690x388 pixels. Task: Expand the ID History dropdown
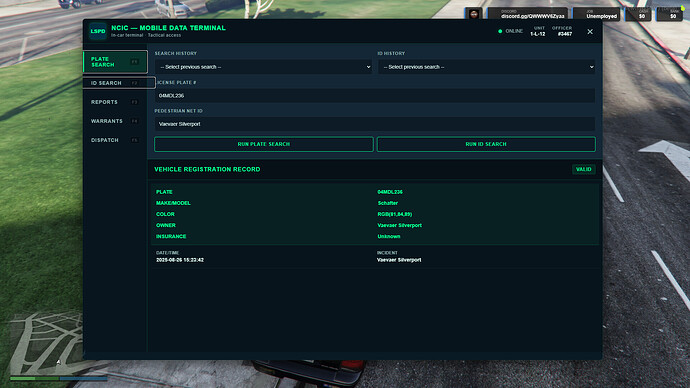click(x=486, y=67)
